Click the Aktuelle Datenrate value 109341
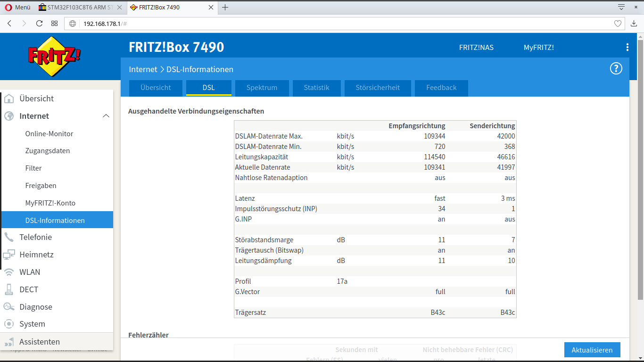This screenshot has height=362, width=644. click(x=434, y=167)
